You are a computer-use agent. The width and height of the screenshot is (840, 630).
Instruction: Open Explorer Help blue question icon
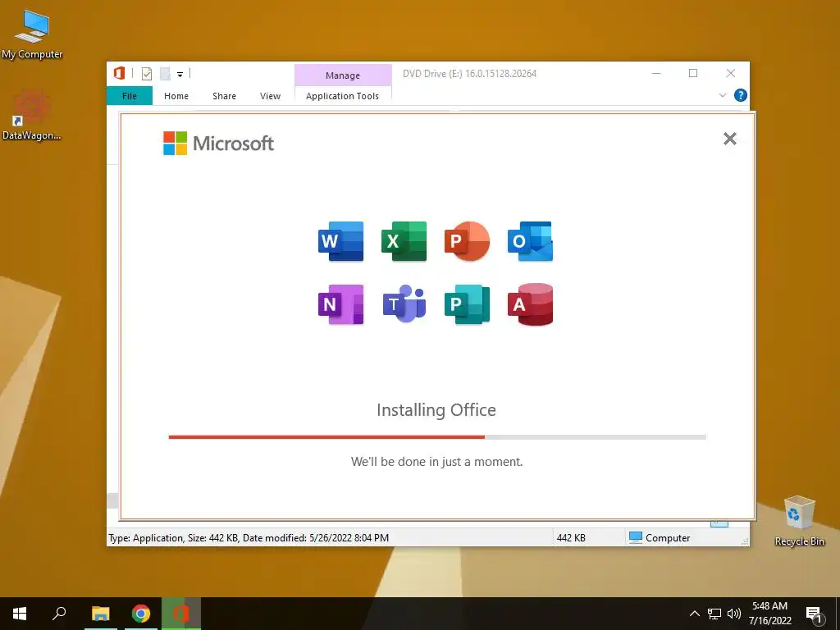pos(741,95)
